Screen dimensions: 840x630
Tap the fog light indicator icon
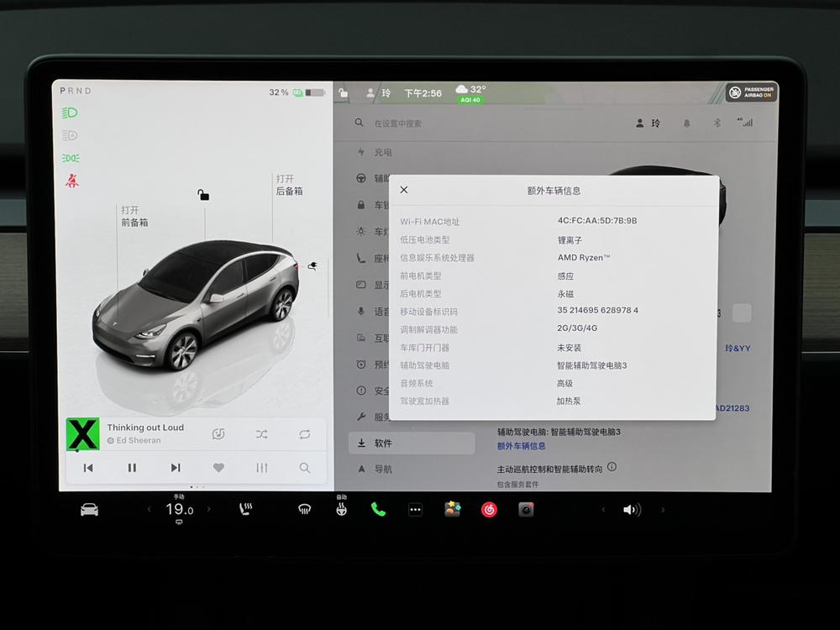70,135
